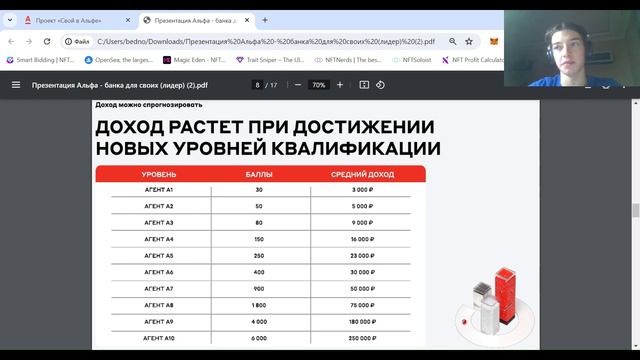Click the Доход можно спрогнозировать subtitle

click(x=149, y=105)
